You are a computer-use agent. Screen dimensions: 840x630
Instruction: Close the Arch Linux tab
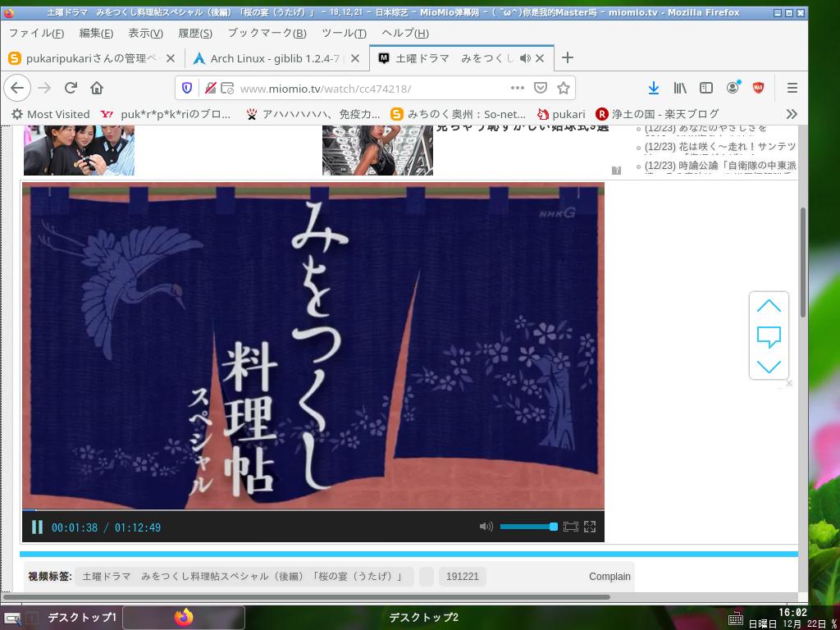354,58
